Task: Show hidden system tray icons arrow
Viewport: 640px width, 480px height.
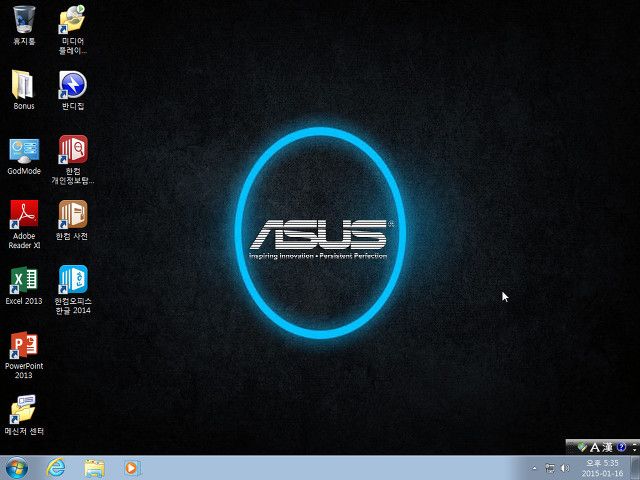Action: [x=534, y=468]
